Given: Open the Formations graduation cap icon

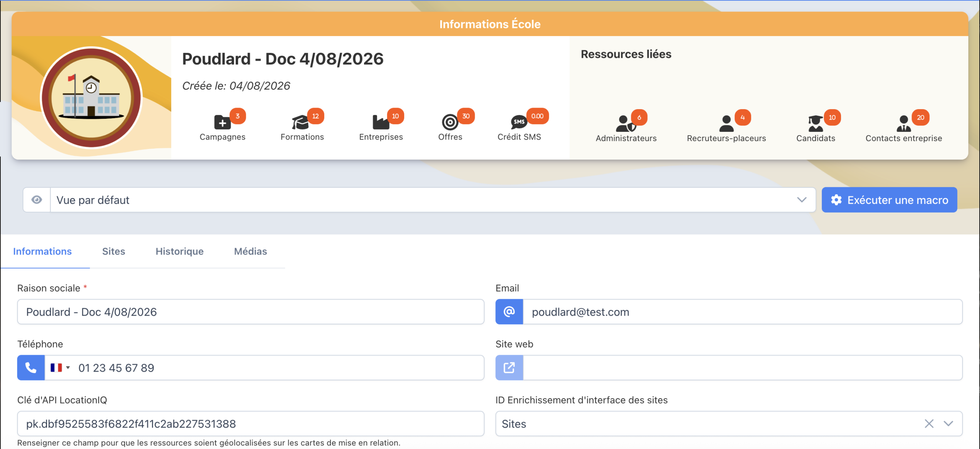Looking at the screenshot, I should 300,122.
